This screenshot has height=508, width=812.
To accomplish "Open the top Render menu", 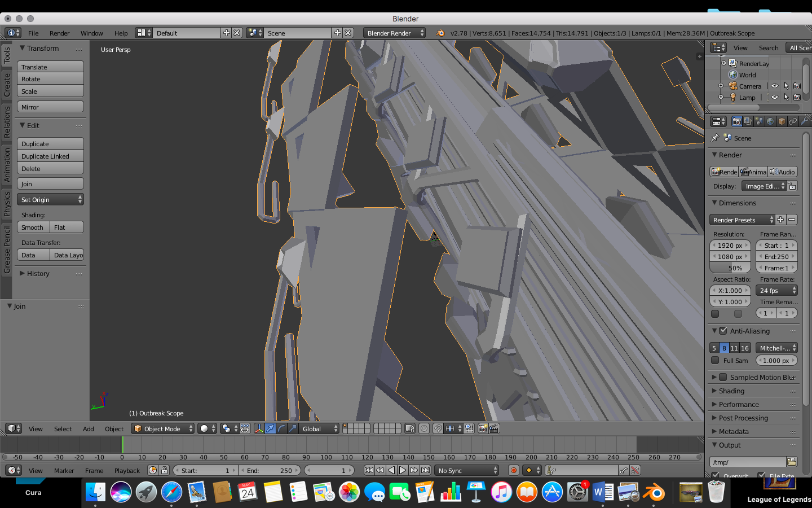I will [59, 33].
